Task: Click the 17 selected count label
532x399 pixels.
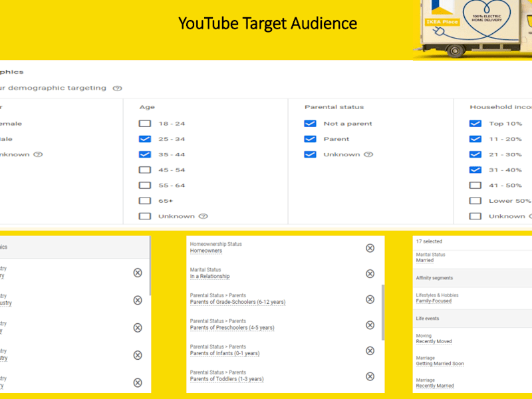Action: 429,241
